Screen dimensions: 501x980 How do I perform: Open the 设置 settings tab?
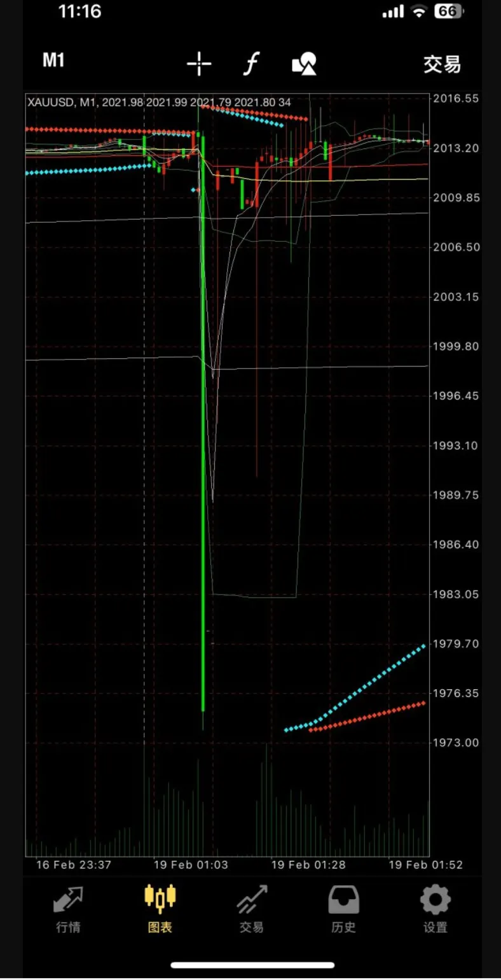click(x=436, y=910)
